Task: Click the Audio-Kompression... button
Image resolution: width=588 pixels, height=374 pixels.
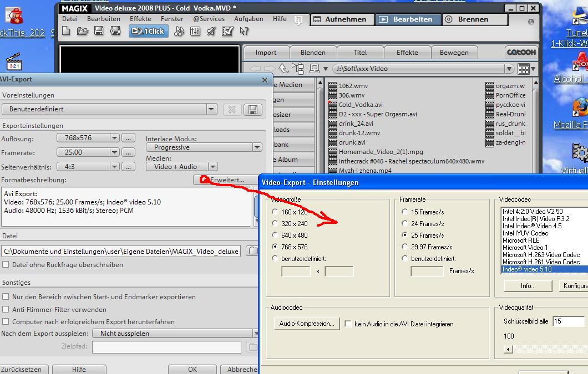Action: point(307,324)
